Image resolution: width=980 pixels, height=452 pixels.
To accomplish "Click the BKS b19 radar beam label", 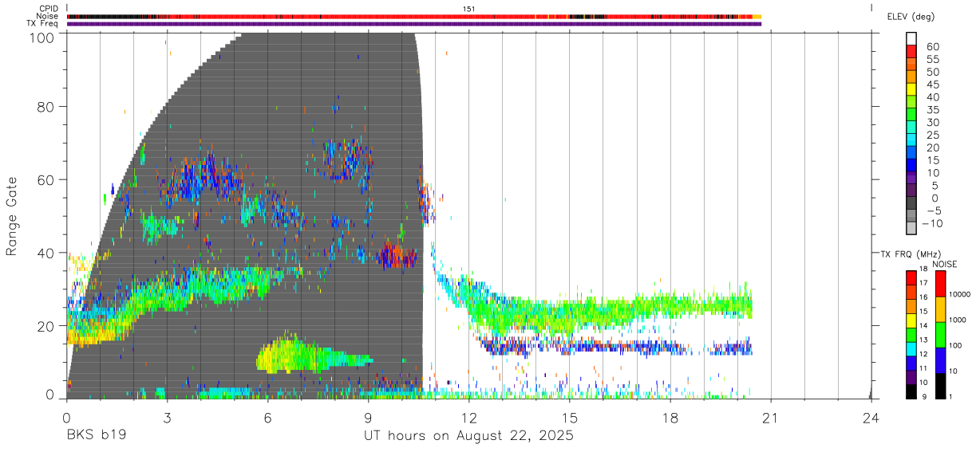I will (x=96, y=436).
